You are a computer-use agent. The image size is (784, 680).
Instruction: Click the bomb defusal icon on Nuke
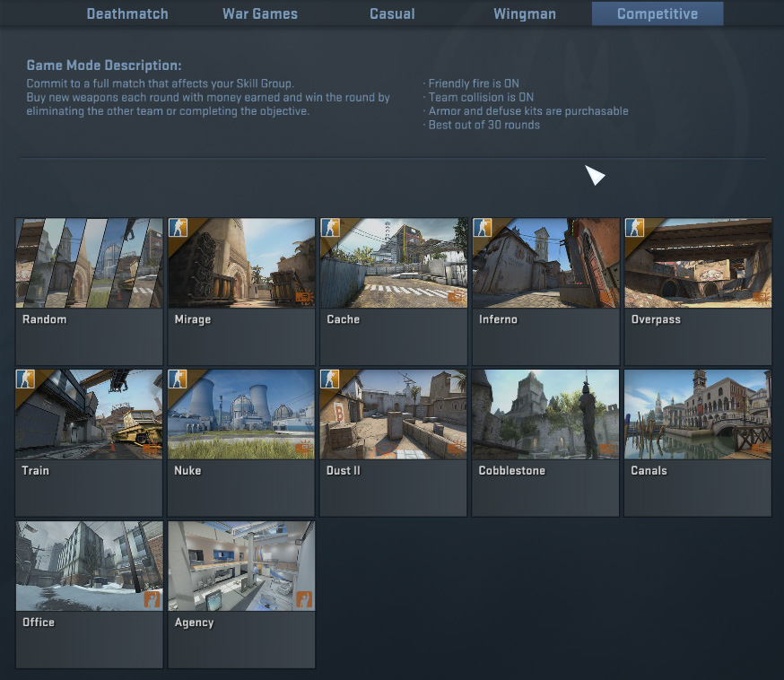pyautogui.click(x=303, y=449)
